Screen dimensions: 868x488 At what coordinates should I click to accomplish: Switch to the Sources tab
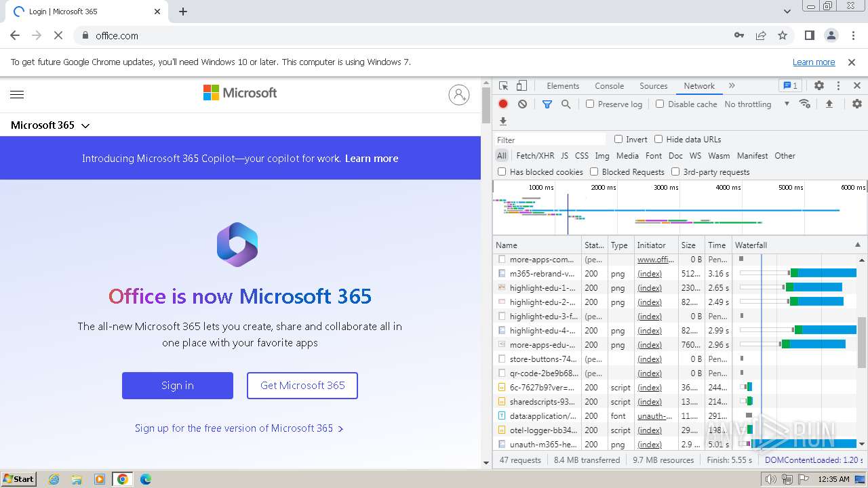point(654,86)
